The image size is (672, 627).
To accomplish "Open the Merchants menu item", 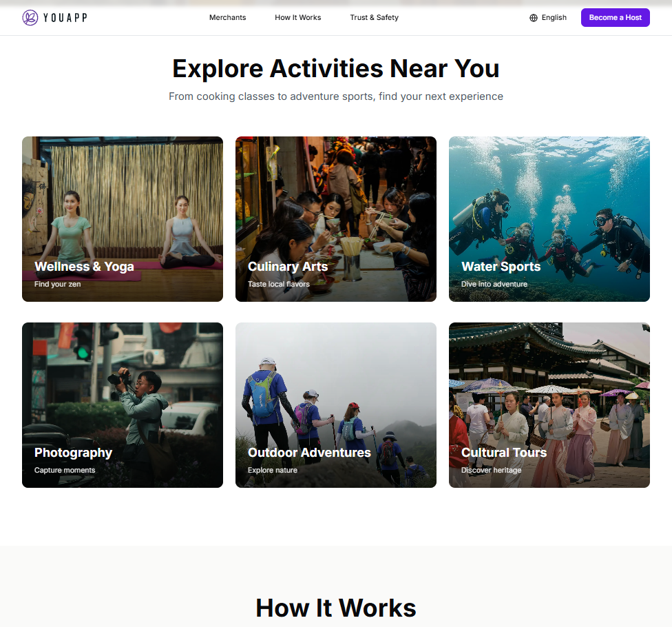I will point(228,18).
